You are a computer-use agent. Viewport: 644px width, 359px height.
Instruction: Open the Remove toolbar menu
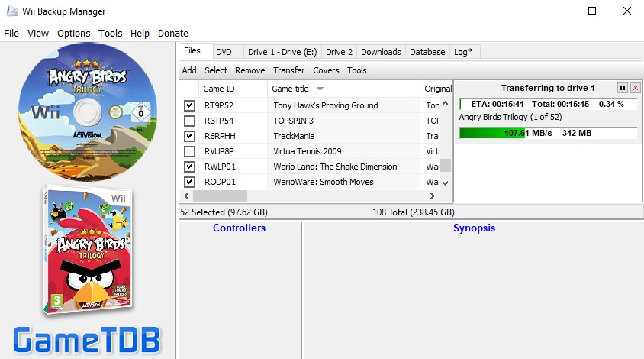(250, 70)
